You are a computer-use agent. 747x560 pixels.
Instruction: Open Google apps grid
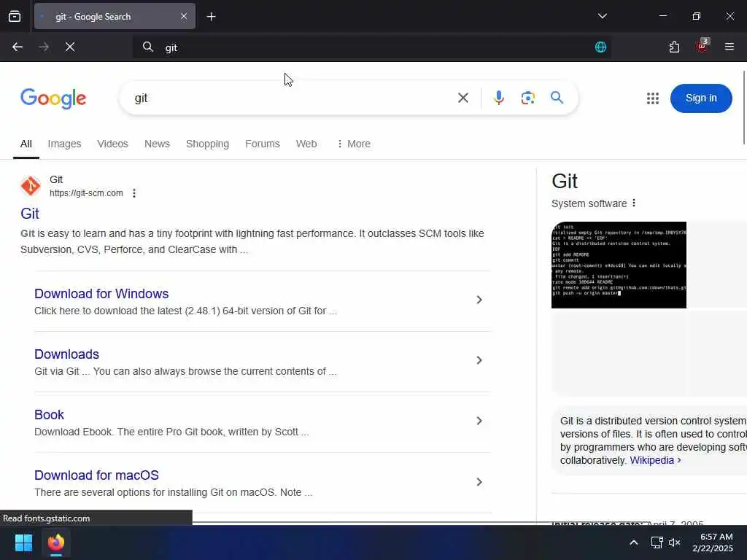pos(653,98)
